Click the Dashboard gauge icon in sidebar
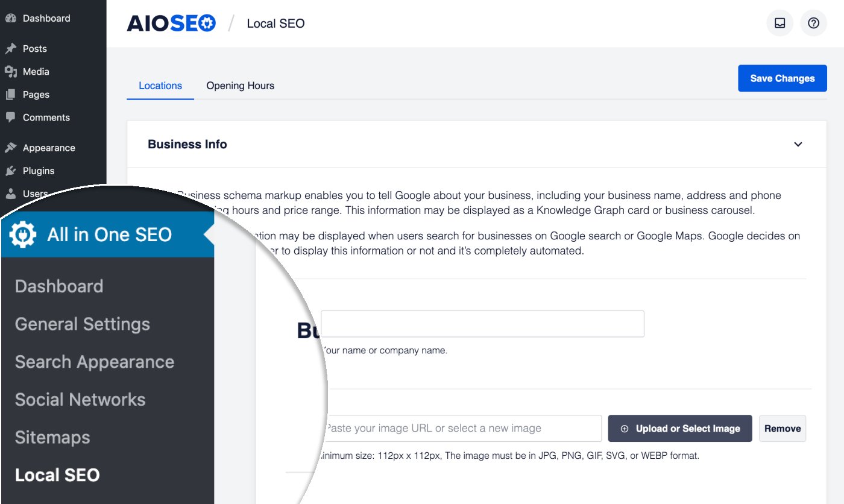844x504 pixels. (x=10, y=18)
